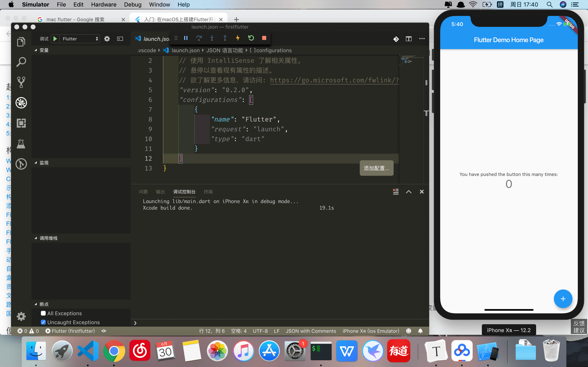Viewport: 588px width, 367px height.
Task: Tap the plus floating action button
Action: 563,299
